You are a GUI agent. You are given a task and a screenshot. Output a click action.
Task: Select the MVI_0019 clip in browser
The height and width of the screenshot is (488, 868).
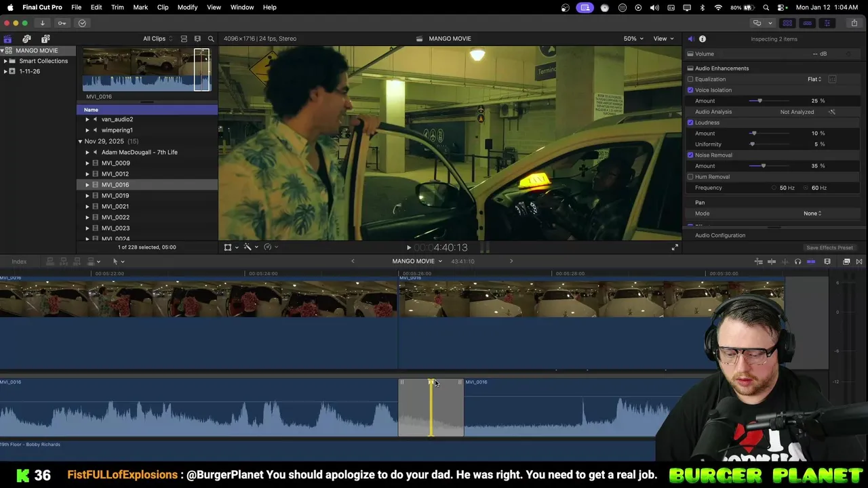click(x=115, y=196)
